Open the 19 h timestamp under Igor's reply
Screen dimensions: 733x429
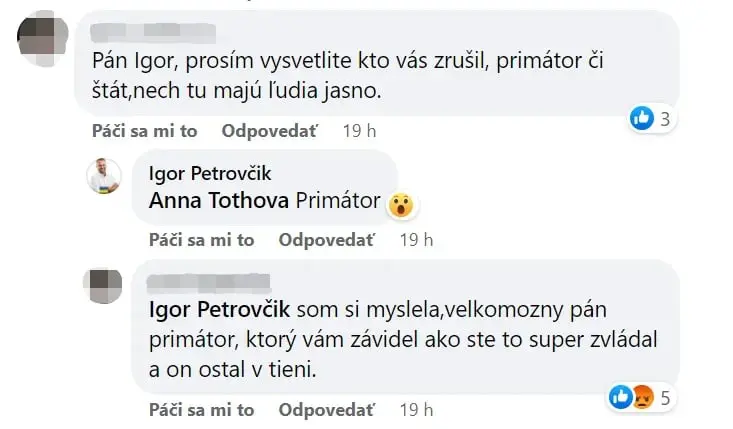pyautogui.click(x=415, y=240)
